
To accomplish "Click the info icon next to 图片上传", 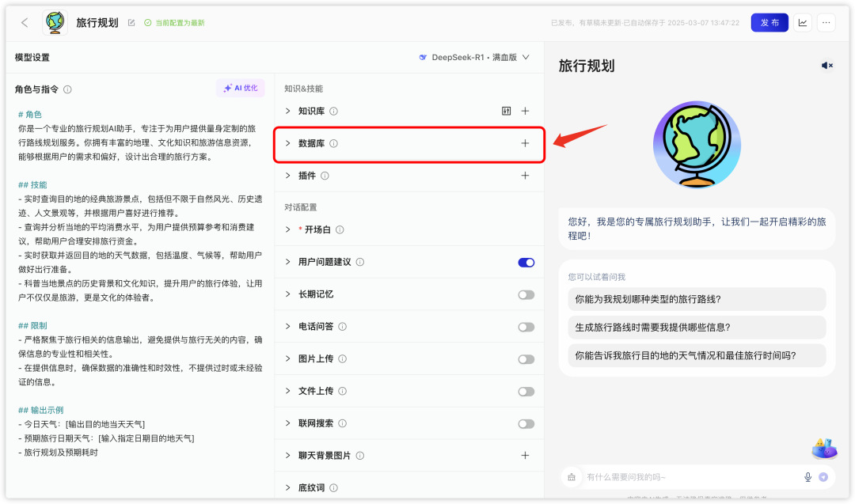I will pos(343,358).
